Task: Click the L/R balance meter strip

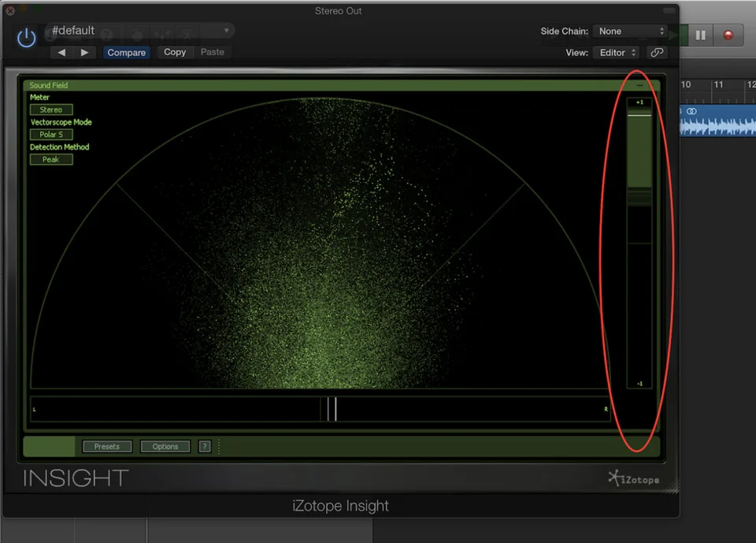Action: coord(321,409)
